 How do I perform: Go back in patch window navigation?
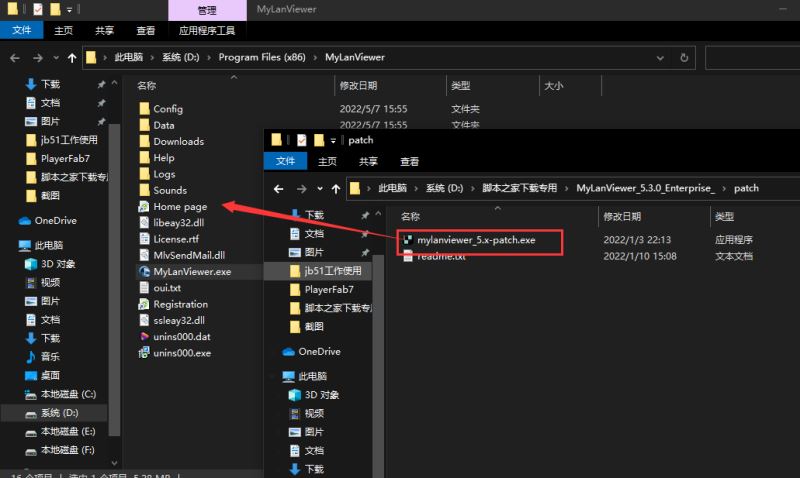coord(279,189)
